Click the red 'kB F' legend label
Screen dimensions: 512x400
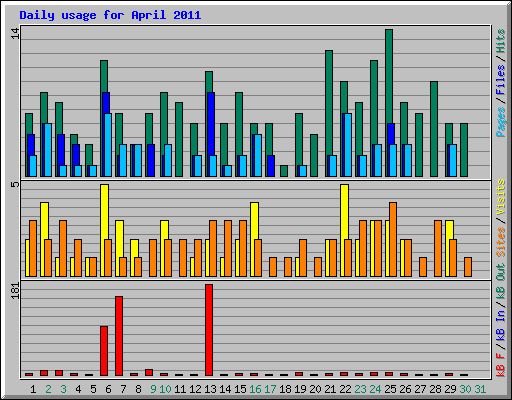coord(501,364)
